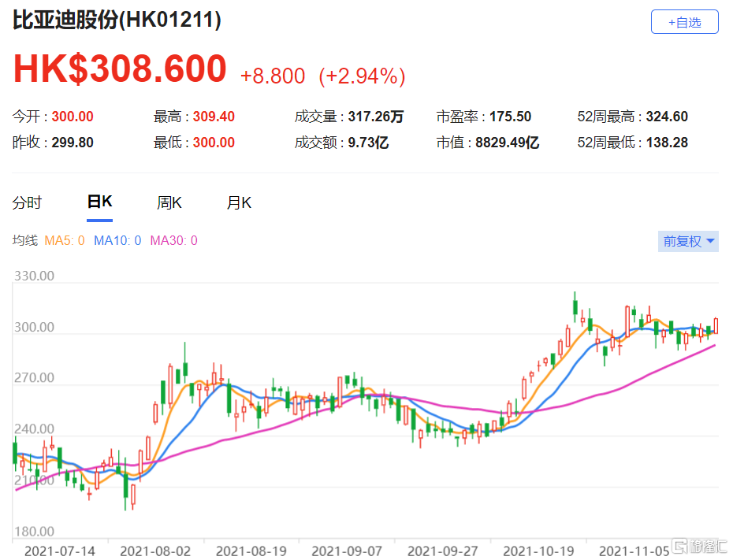Click the 270.00 y-axis label

[x=34, y=377]
